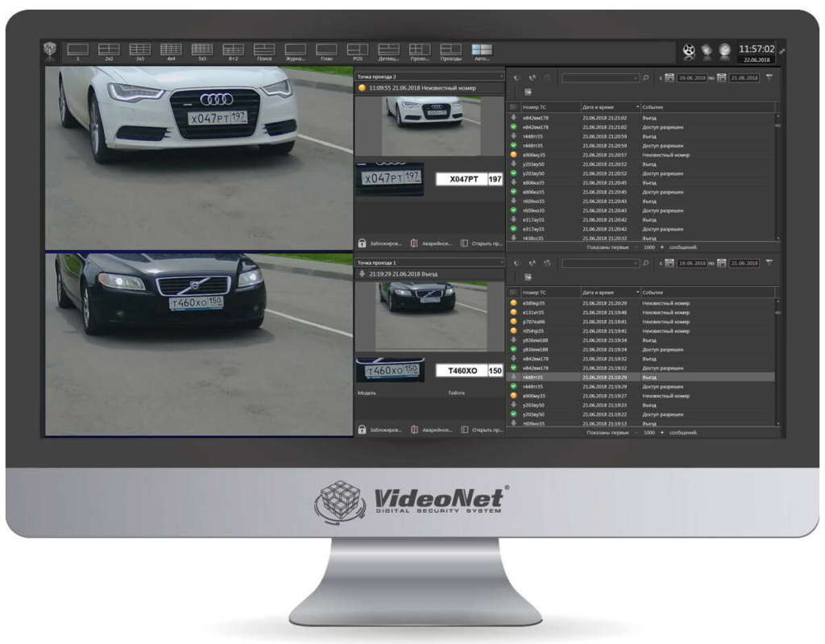Open search combo box in upper event log

coord(600,78)
